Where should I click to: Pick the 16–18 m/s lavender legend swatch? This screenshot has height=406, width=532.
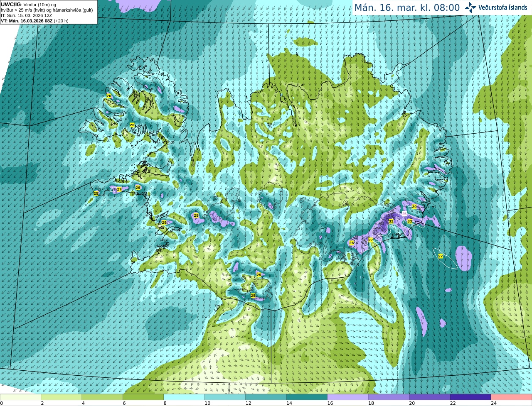(348, 397)
